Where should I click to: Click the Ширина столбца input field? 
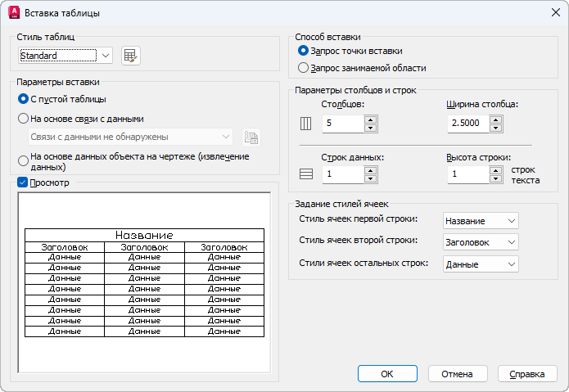(467, 124)
